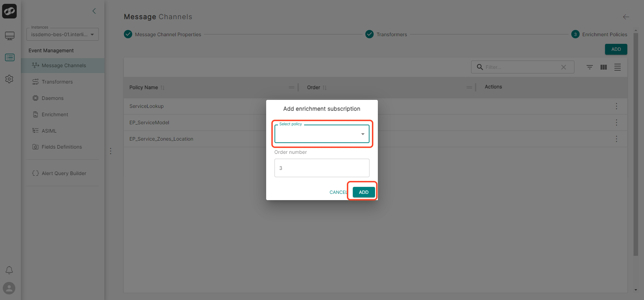Click the sidebar resize three-dot handle
Viewport: 644px width, 300px height.
[x=111, y=151]
